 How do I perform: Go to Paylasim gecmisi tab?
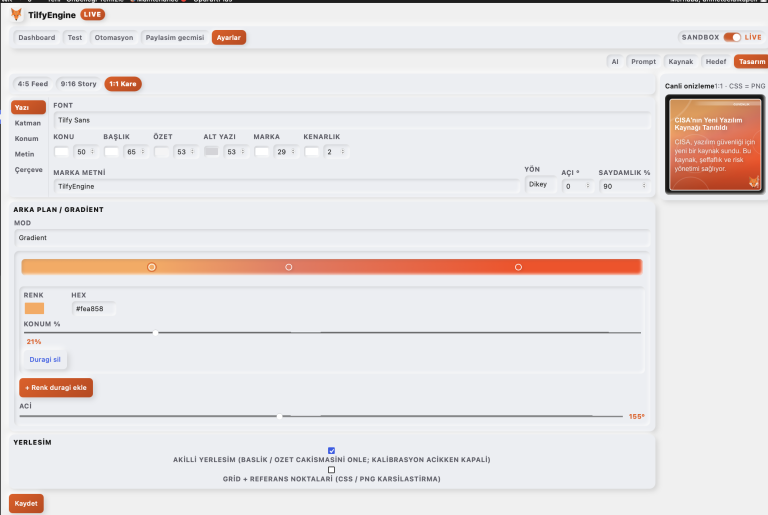[x=174, y=37]
